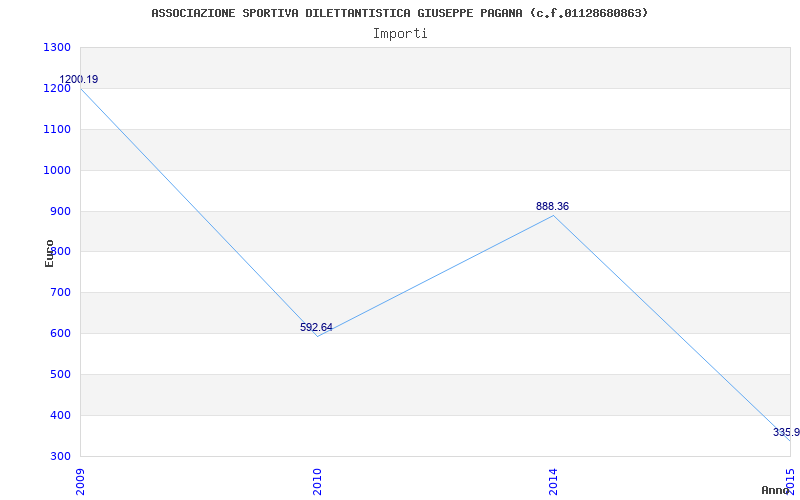
Task: Click the 'Anno' x-axis title
Action: click(x=776, y=490)
